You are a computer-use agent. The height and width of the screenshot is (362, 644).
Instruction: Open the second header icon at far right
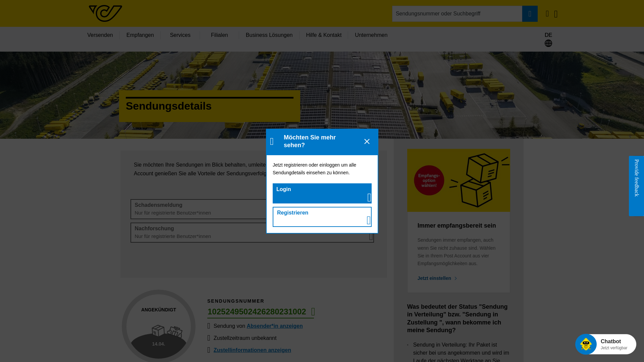point(556,14)
